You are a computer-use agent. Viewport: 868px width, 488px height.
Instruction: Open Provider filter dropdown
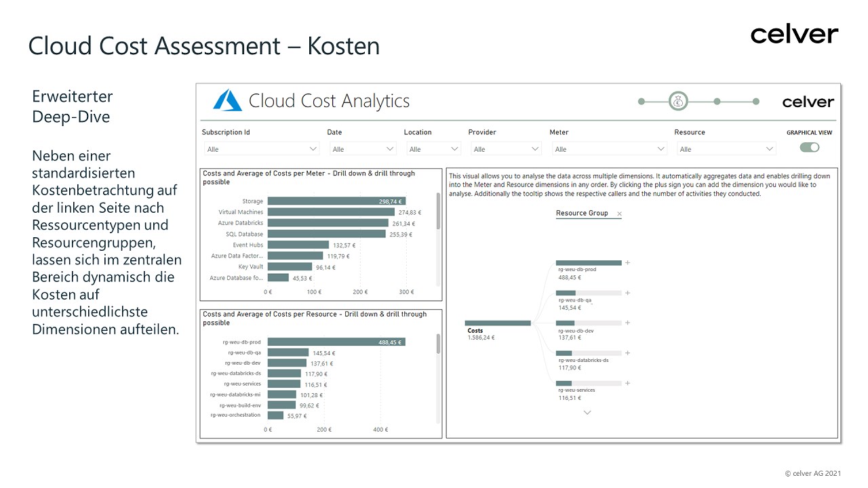point(506,149)
